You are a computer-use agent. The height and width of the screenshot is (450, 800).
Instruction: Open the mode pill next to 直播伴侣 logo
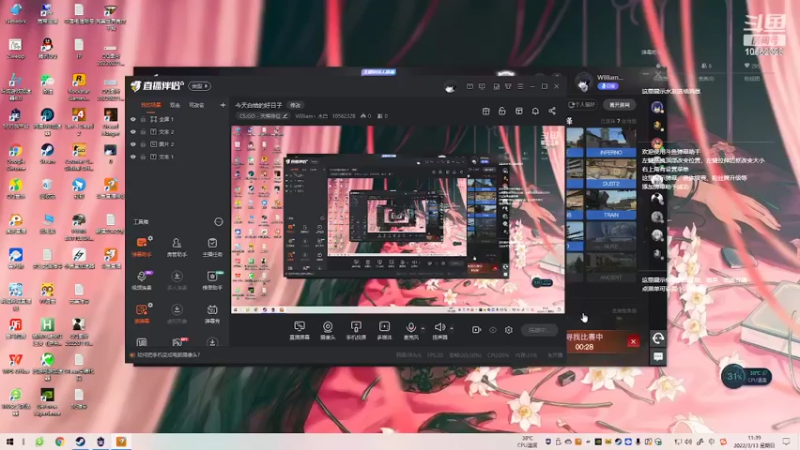[x=199, y=86]
